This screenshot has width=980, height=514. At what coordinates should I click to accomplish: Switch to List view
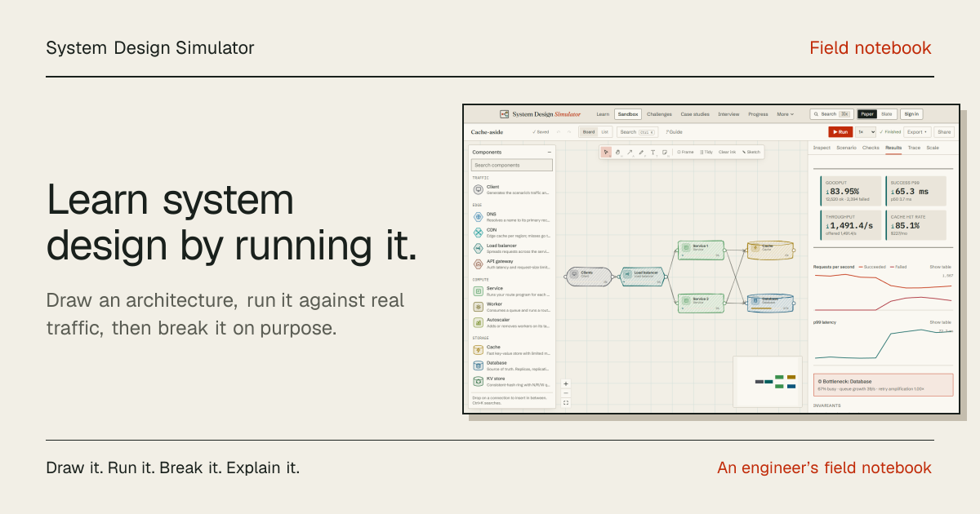(x=604, y=132)
